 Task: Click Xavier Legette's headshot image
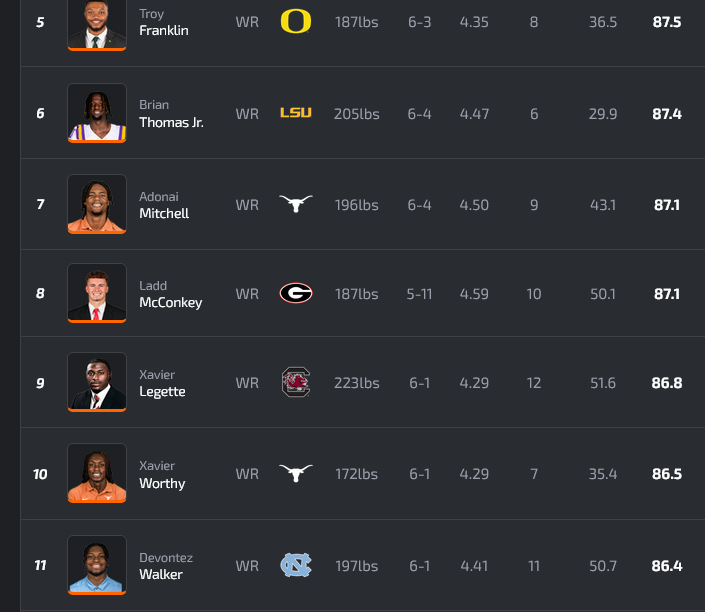coord(97,382)
